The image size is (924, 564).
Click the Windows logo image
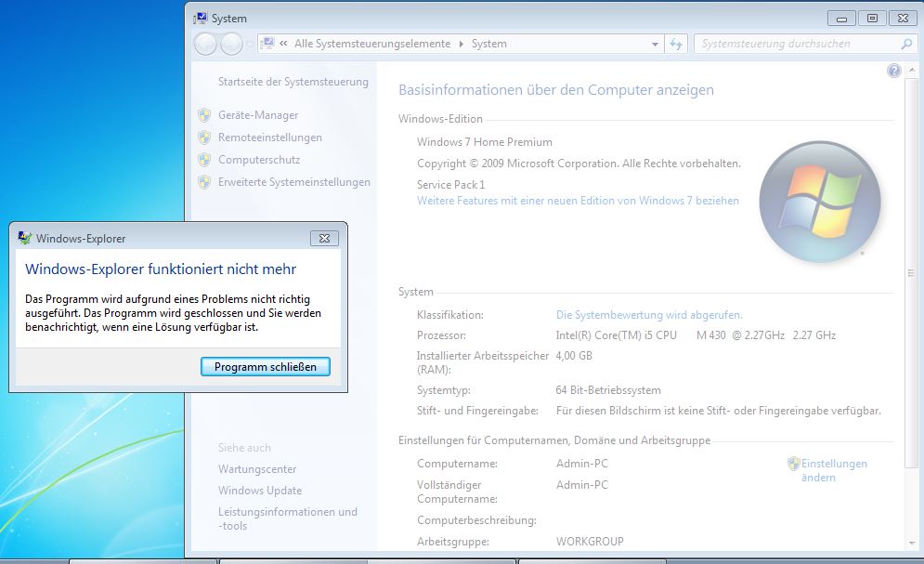(820, 202)
